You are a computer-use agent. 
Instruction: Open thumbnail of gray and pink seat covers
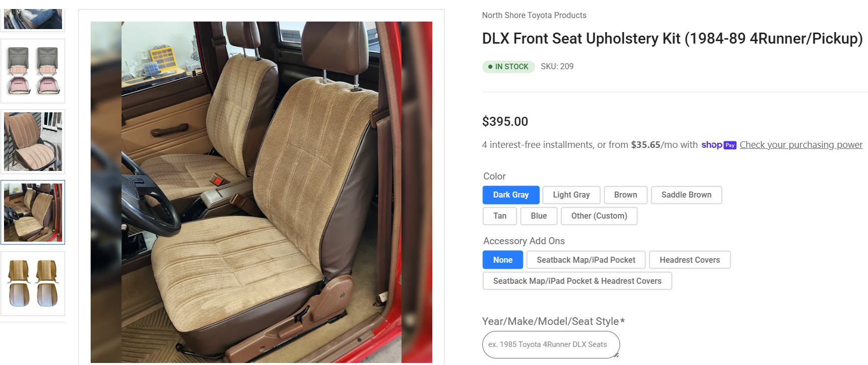click(33, 71)
